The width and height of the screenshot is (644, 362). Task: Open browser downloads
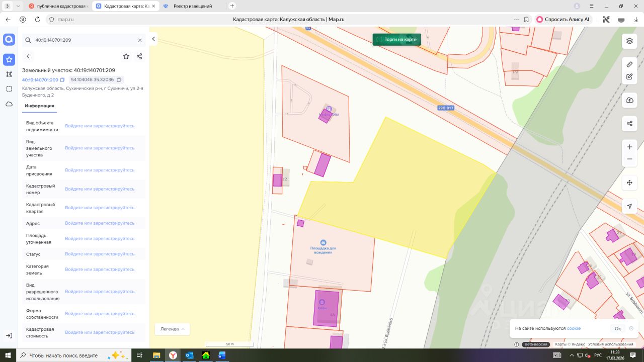636,20
